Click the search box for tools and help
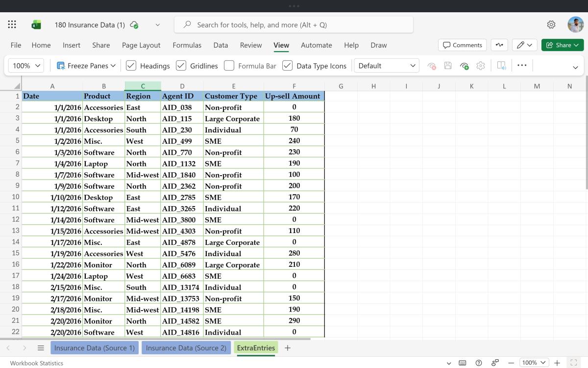 [294, 25]
